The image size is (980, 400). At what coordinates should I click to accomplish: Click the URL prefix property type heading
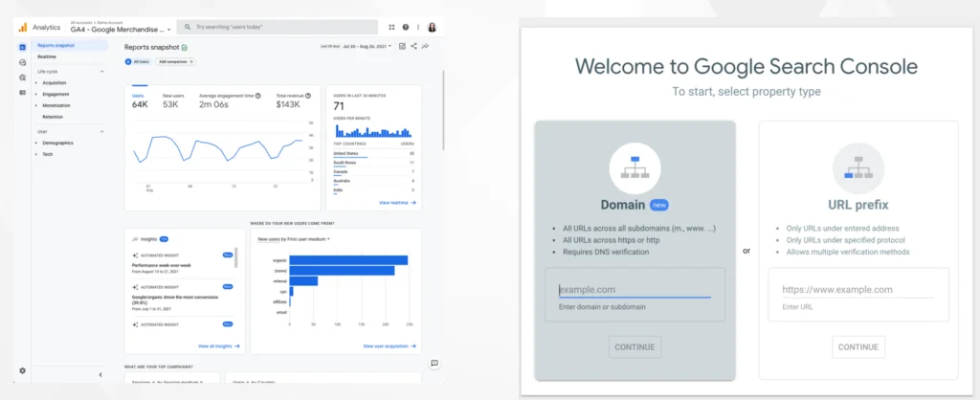coord(858,205)
